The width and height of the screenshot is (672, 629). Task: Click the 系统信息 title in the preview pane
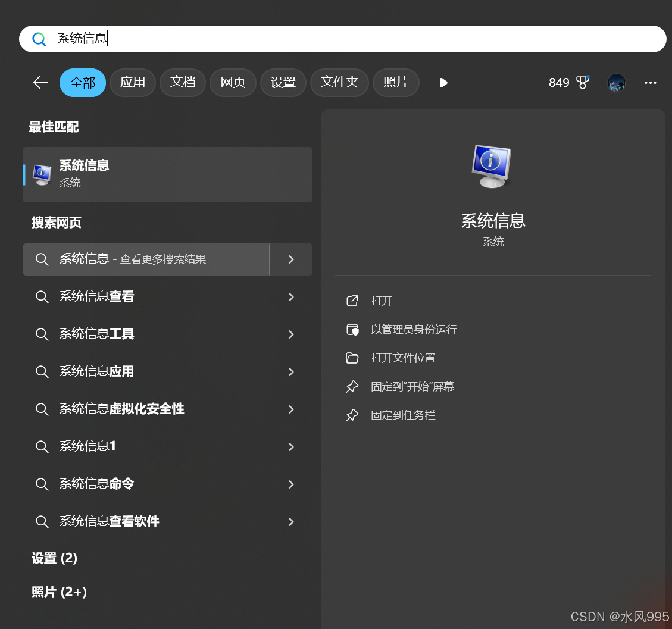click(493, 221)
